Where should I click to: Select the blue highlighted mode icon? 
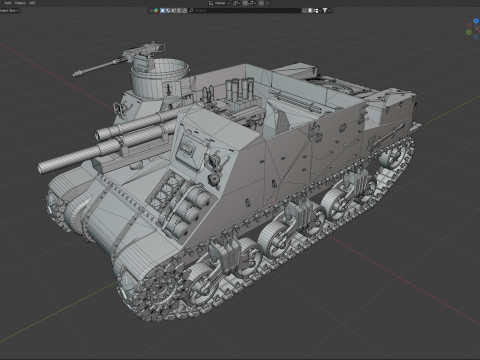click(x=162, y=10)
